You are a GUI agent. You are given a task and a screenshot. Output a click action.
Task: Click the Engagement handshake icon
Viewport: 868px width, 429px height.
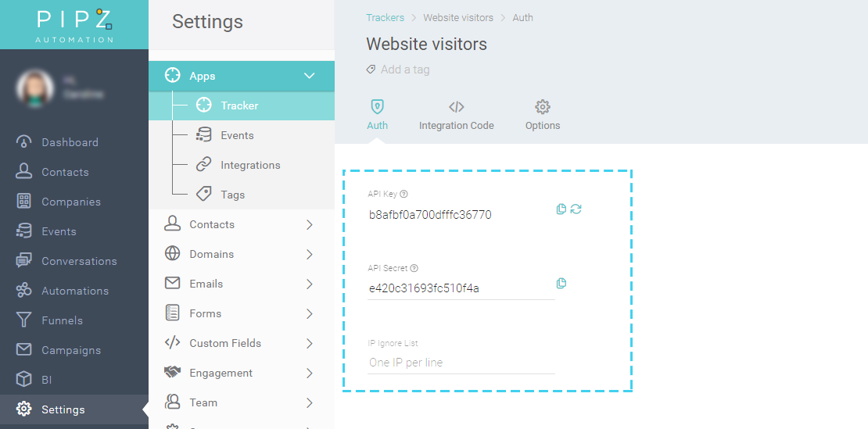click(x=173, y=372)
